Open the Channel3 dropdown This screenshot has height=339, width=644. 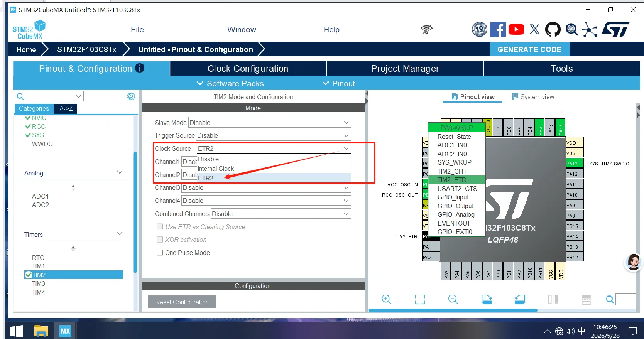coord(266,187)
